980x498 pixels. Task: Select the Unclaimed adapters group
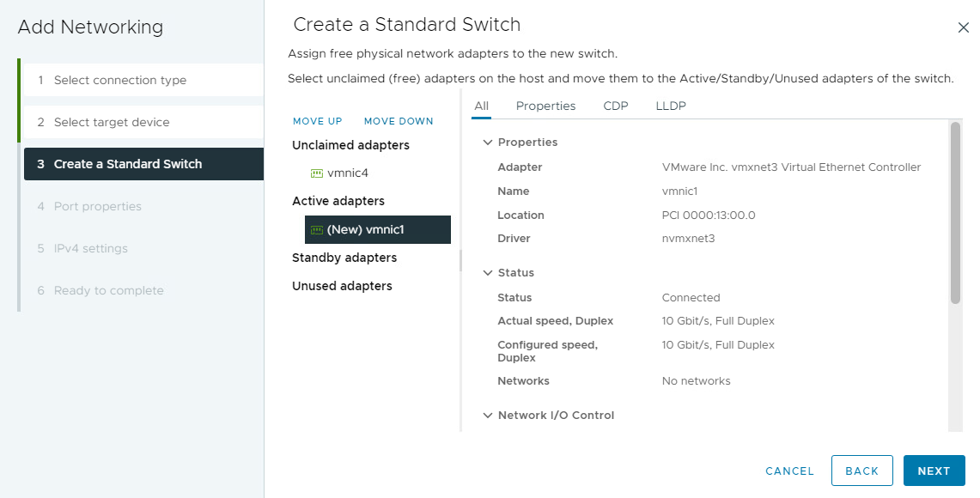pyautogui.click(x=350, y=145)
